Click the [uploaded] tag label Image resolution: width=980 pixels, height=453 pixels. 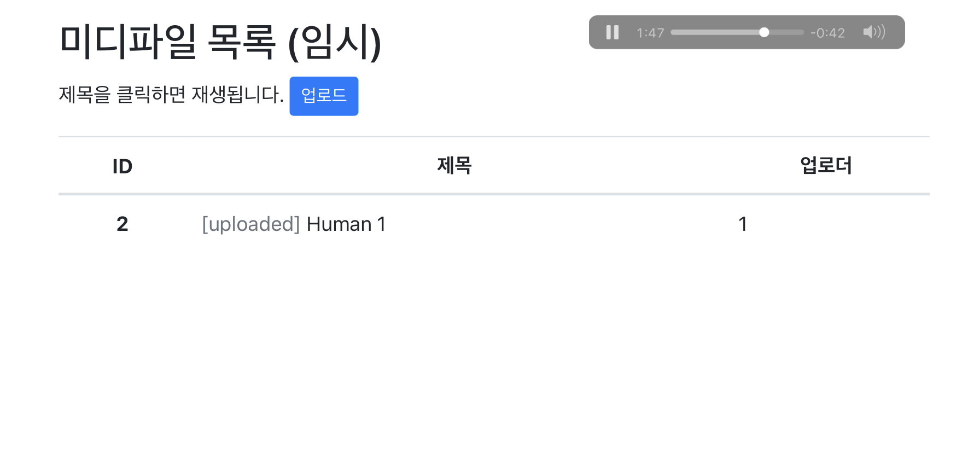click(x=251, y=224)
